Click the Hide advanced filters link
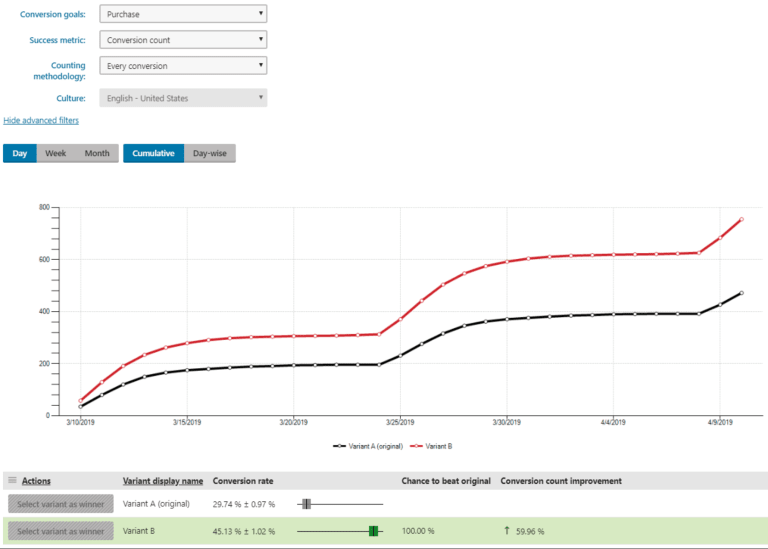 pyautogui.click(x=41, y=120)
